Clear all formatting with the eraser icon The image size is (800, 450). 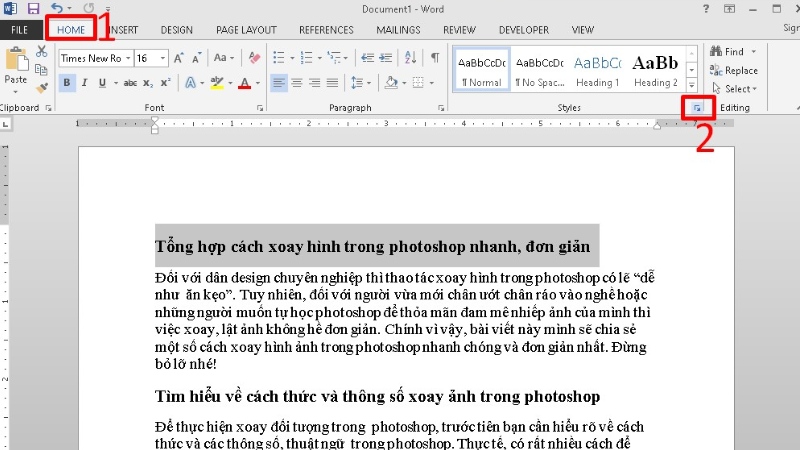tap(254, 58)
